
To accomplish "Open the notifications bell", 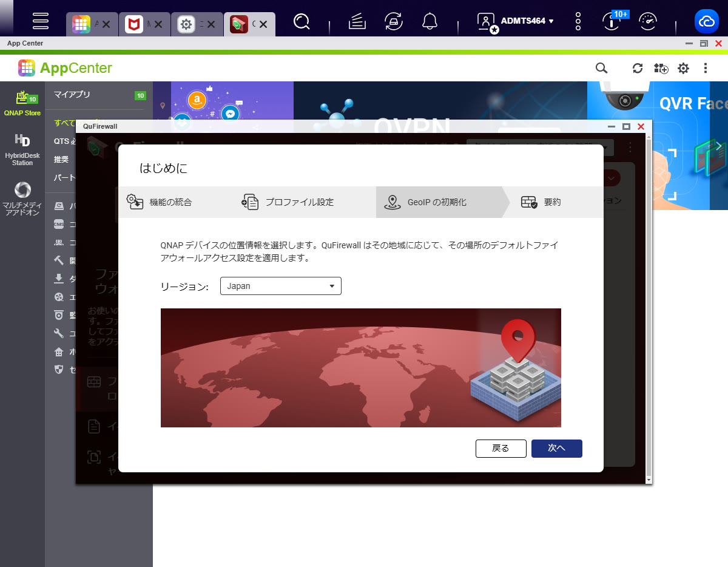I will pos(430,22).
